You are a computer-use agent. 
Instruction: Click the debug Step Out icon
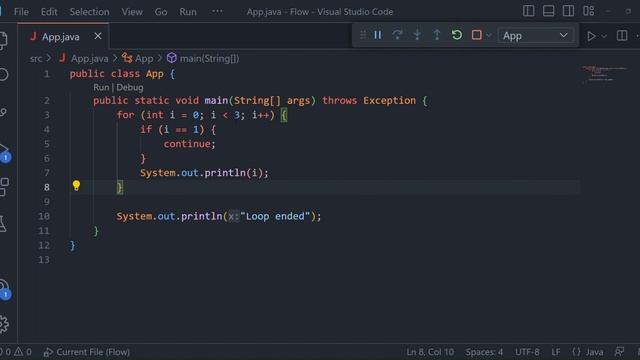tap(437, 35)
